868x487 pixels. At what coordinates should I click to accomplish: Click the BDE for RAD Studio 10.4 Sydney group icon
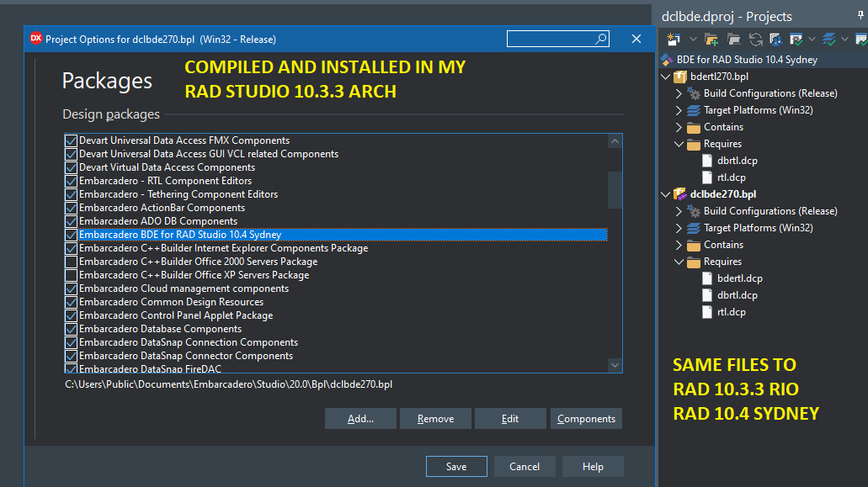667,60
